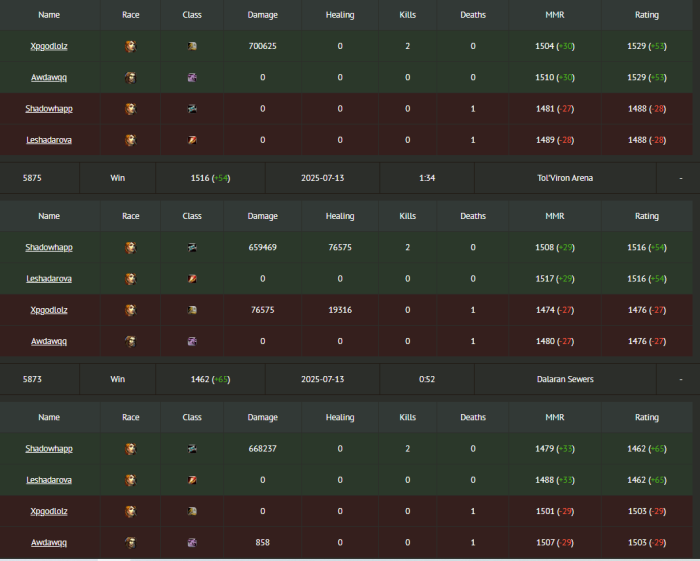Viewport: 700px width, 561px height.
Task: Open Xpgodlolz's profile link in the 700625 damage row
Action: 49,46
